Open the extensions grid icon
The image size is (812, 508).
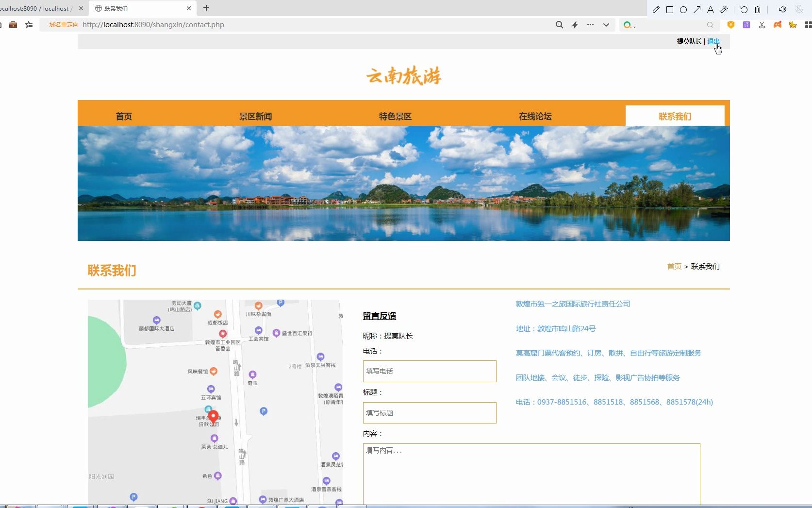[x=808, y=25]
